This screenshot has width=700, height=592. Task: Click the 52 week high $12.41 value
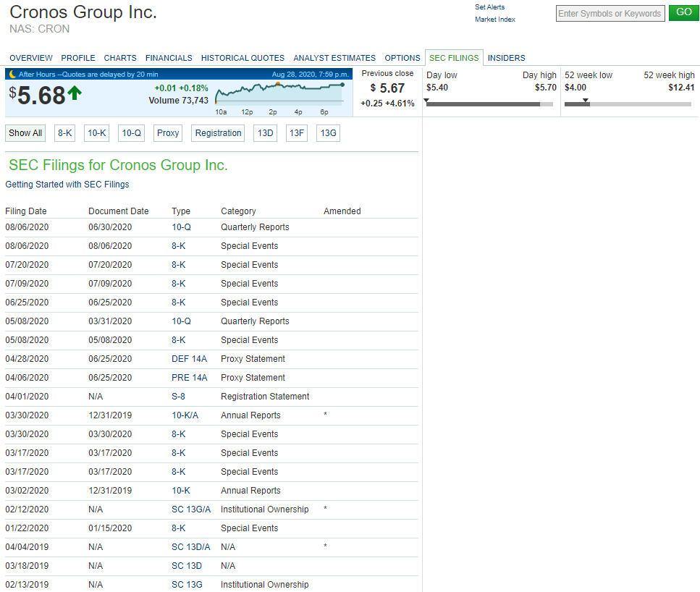pyautogui.click(x=681, y=88)
